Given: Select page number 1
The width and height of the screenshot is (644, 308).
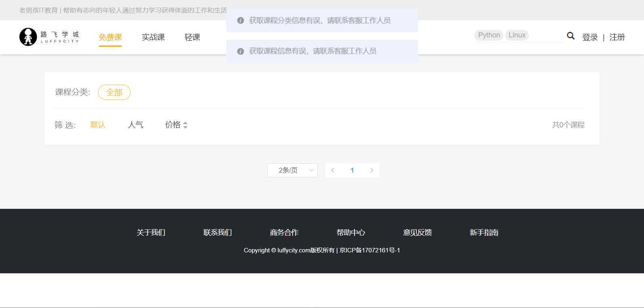Looking at the screenshot, I should (x=352, y=170).
